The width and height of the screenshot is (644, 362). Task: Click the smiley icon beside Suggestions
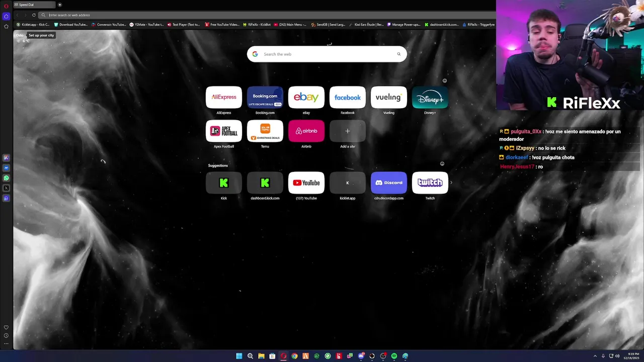[442, 163]
